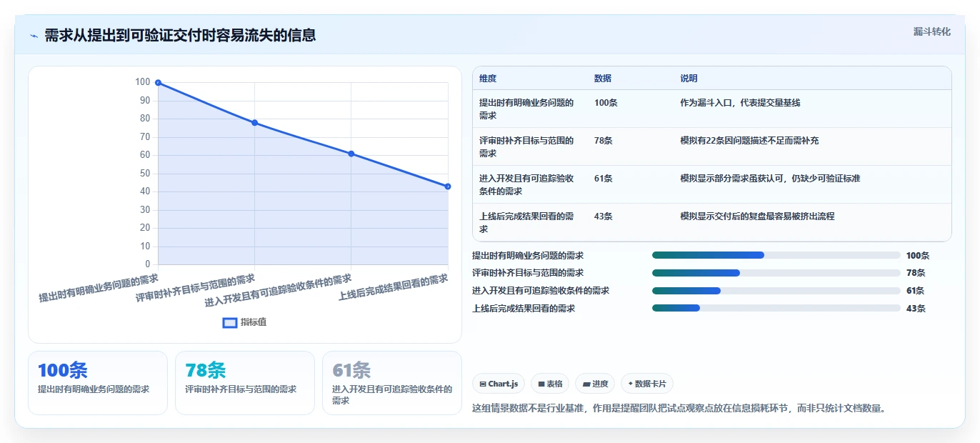Click the 进度 chip
The height and width of the screenshot is (443, 980).
click(595, 384)
